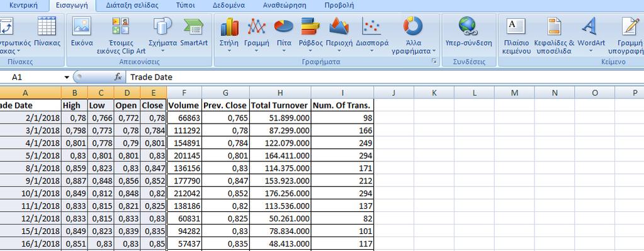644x251 pixels.
Task: Select the Εισαγωγή ribbon tab
Action: 72,5
